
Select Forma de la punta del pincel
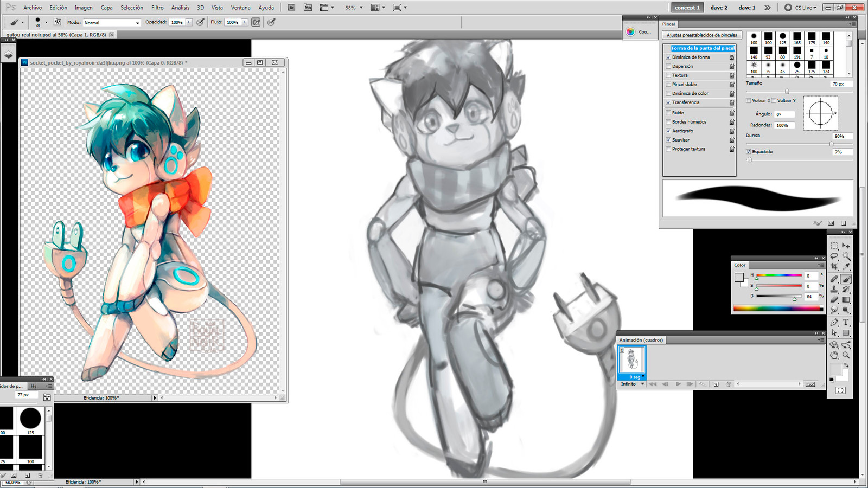(x=703, y=48)
